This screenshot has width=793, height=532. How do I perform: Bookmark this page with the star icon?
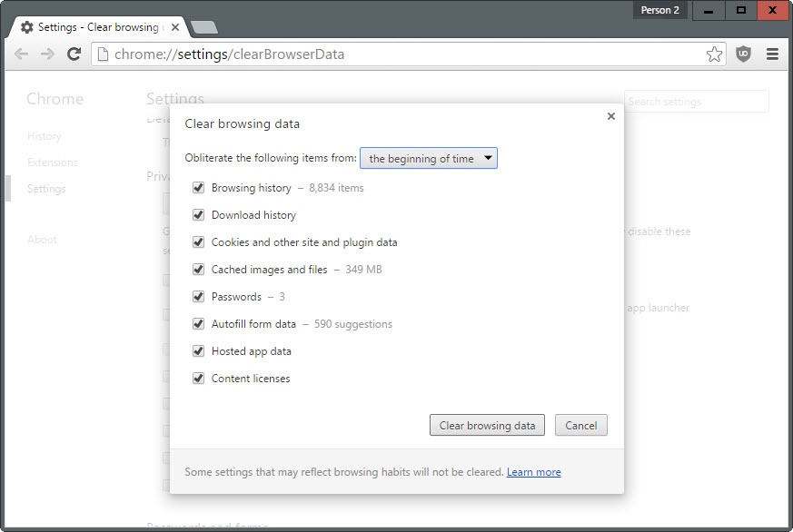(x=715, y=54)
